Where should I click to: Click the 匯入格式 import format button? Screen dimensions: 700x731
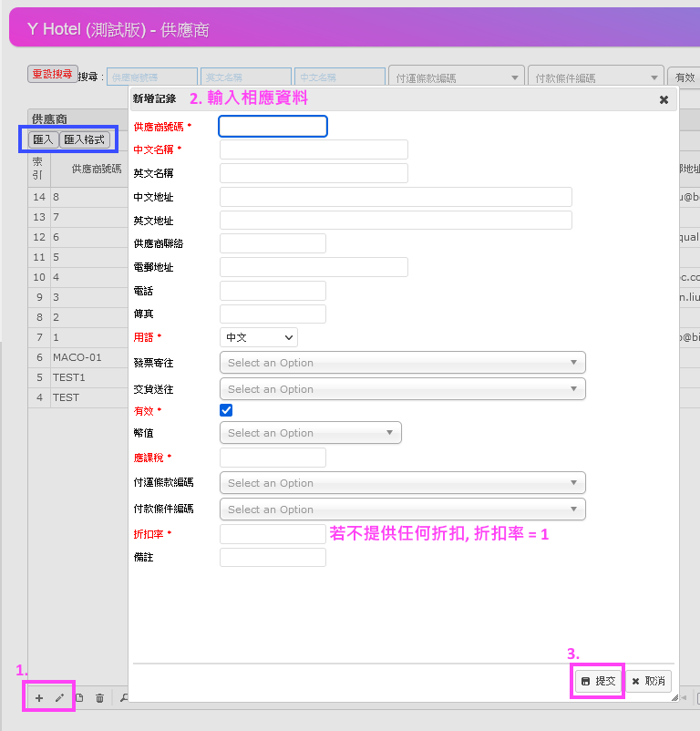point(85,139)
